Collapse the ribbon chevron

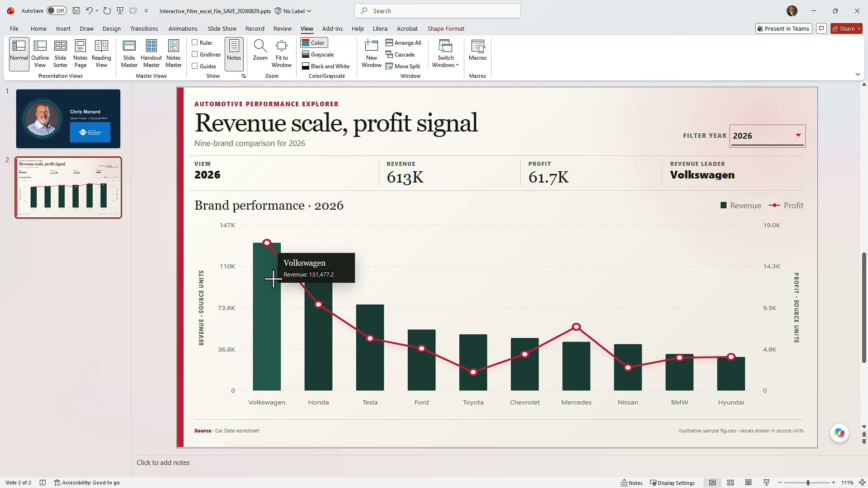(858, 74)
